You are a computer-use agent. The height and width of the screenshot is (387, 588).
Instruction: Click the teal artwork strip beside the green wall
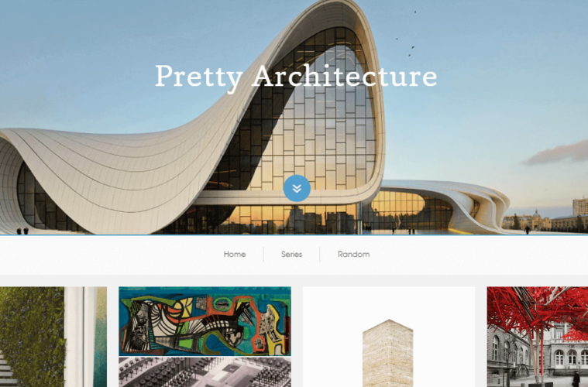tap(100, 337)
